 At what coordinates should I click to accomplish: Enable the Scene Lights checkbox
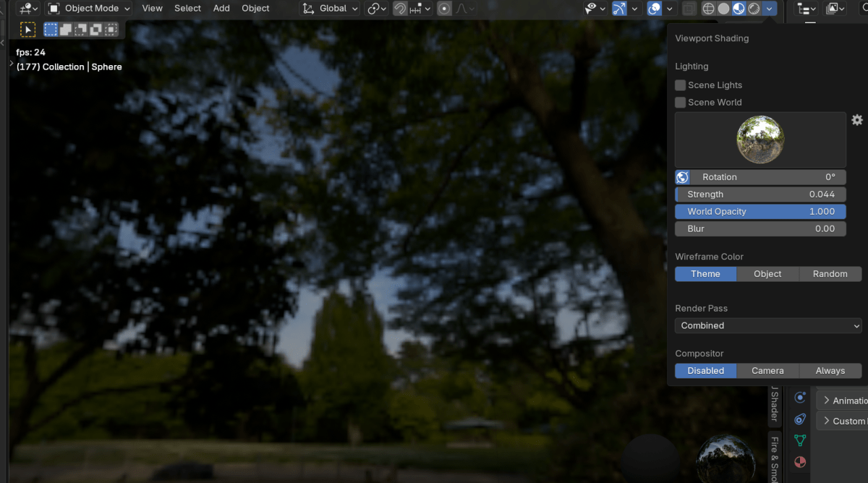[680, 85]
